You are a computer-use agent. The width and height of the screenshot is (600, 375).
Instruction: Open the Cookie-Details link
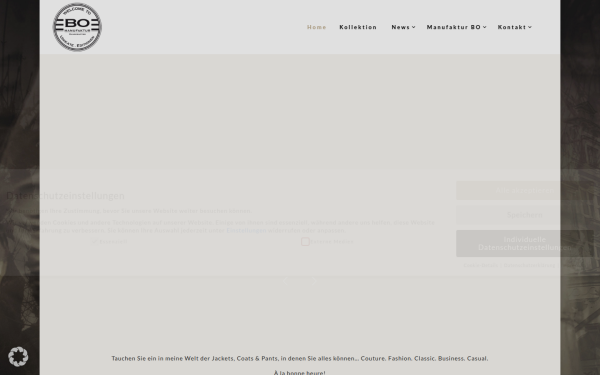481,265
